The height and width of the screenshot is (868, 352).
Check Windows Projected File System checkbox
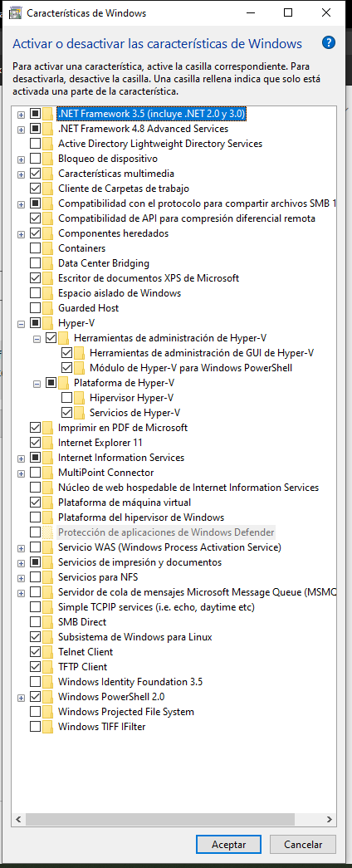[x=35, y=711]
